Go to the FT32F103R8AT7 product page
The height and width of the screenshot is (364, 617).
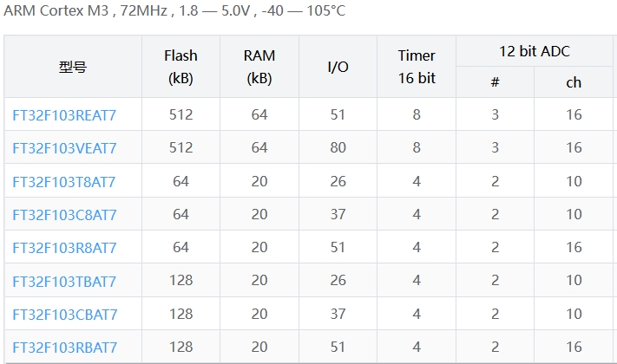tap(64, 248)
